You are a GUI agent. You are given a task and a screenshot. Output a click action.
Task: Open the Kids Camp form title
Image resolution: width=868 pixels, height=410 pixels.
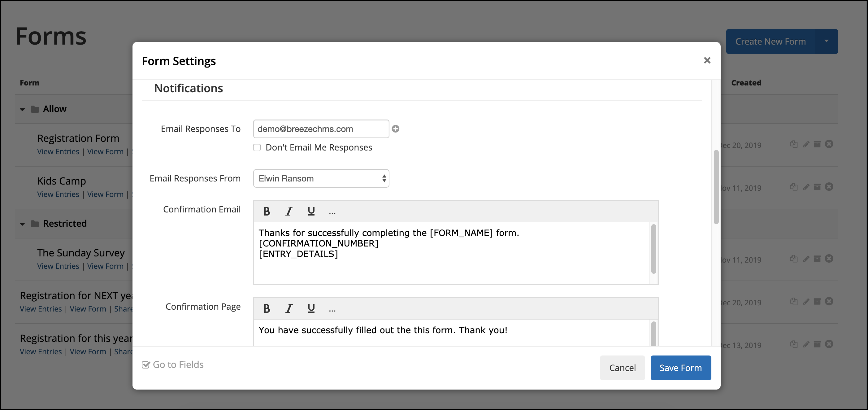pos(61,181)
